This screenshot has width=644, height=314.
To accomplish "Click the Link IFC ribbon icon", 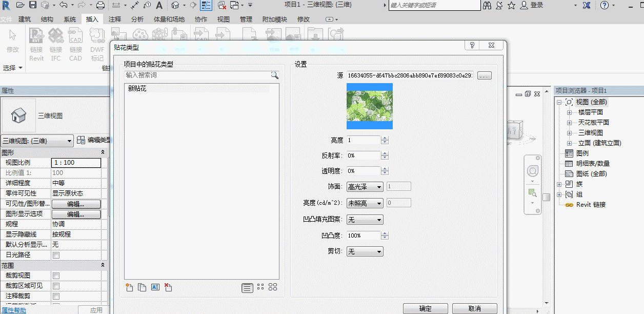I will (x=56, y=45).
